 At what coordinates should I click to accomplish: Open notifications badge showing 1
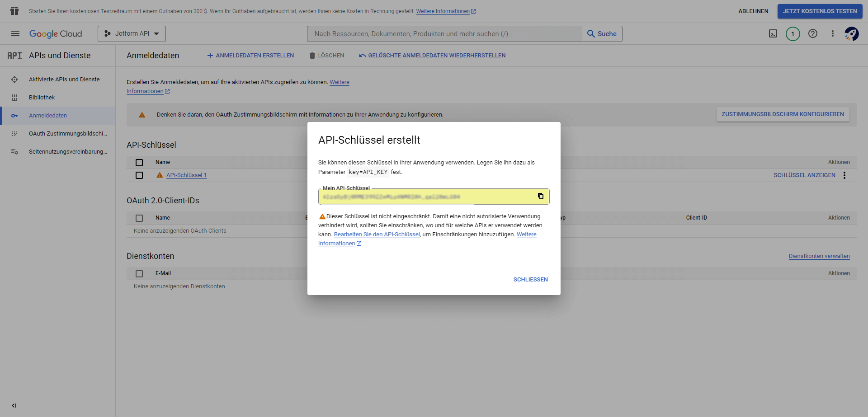793,33
